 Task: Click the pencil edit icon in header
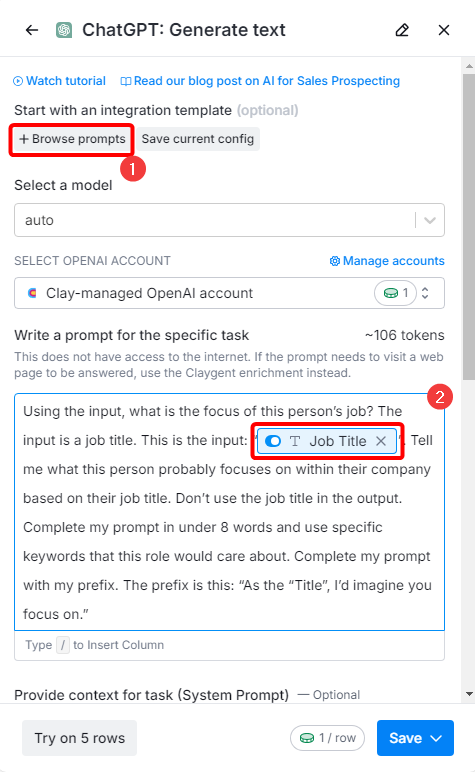click(x=402, y=30)
